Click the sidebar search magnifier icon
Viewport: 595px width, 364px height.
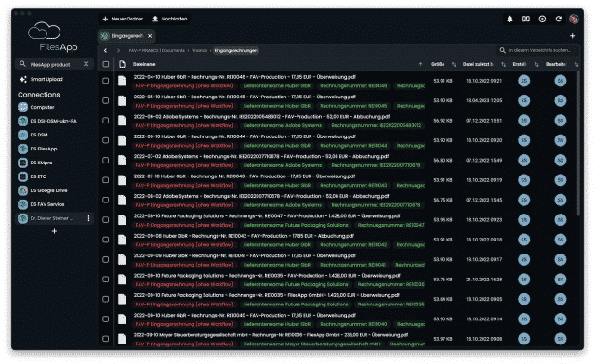coord(22,64)
